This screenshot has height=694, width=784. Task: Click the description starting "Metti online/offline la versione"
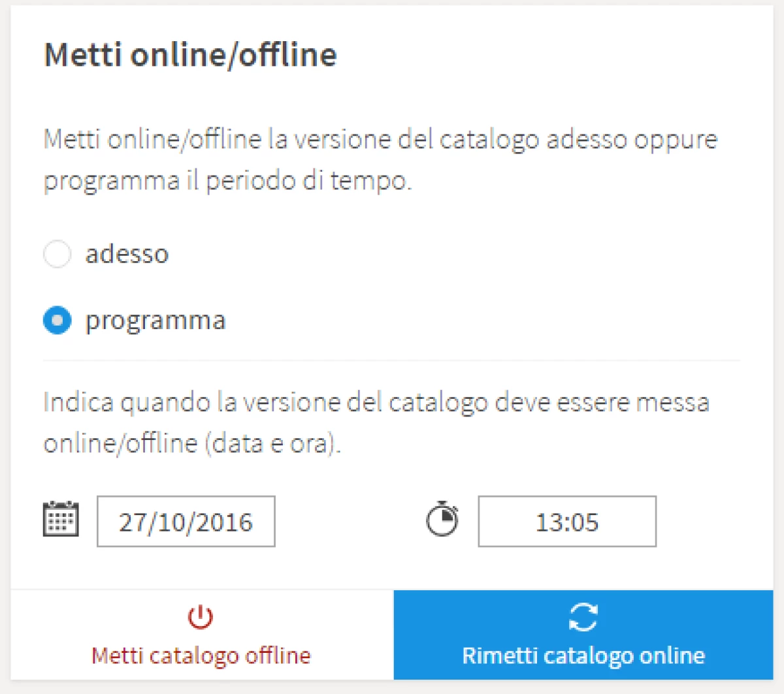[380, 140]
